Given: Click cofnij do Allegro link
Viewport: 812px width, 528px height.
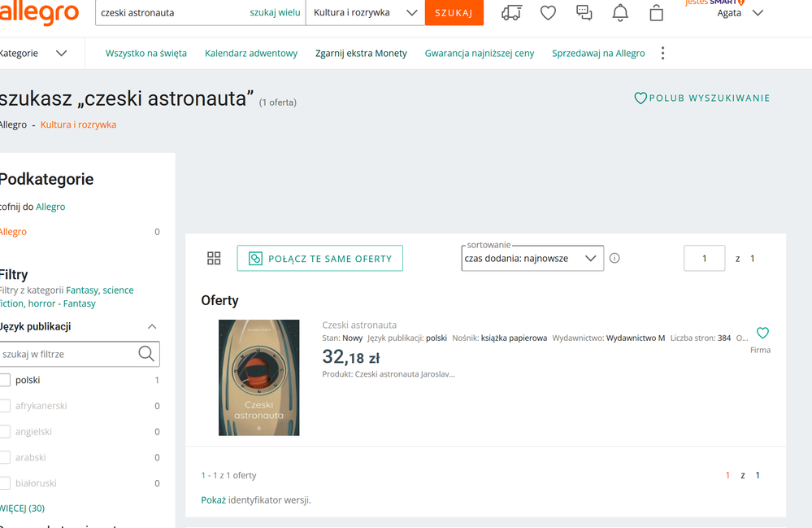Looking at the screenshot, I should (50, 206).
